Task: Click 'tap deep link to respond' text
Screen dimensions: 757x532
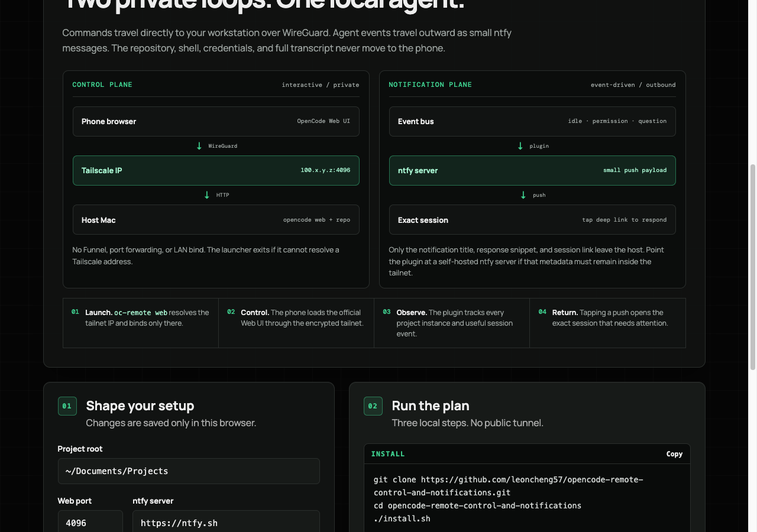Action: 625,220
